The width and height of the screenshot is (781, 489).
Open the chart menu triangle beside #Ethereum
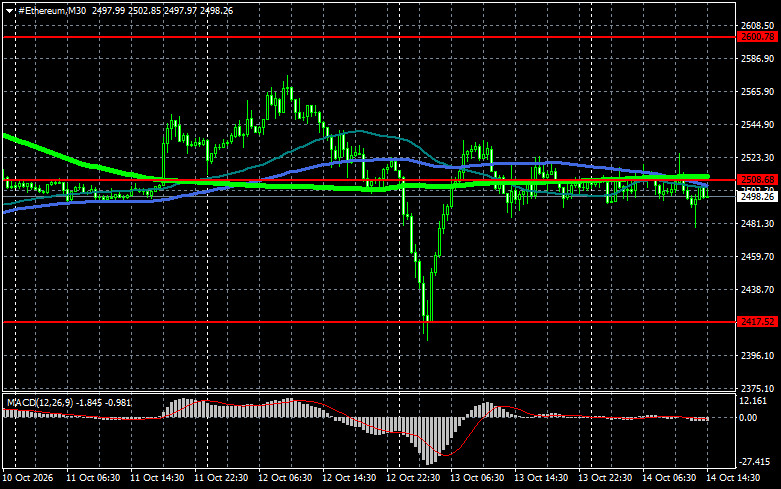pos(9,11)
